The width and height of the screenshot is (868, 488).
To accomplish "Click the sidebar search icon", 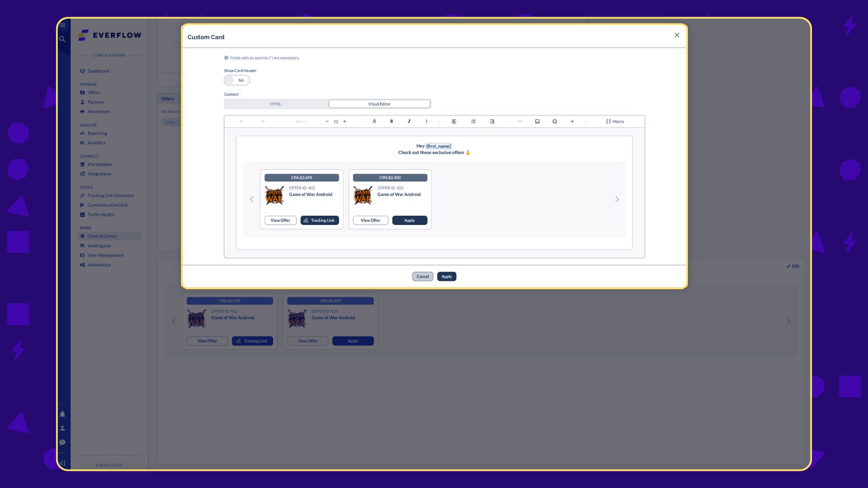I will (62, 39).
